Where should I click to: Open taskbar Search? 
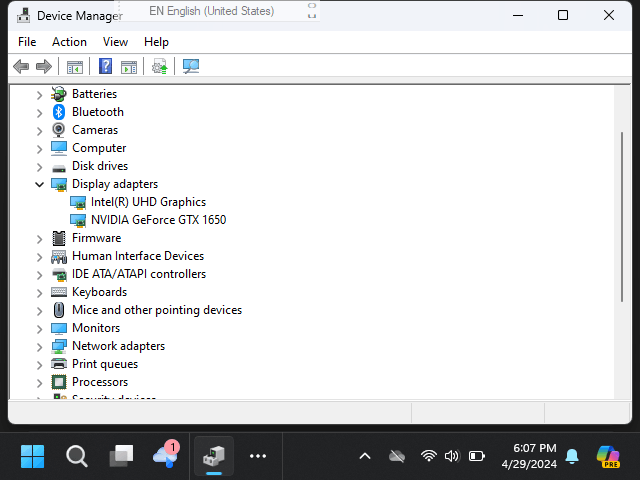pyautogui.click(x=76, y=456)
